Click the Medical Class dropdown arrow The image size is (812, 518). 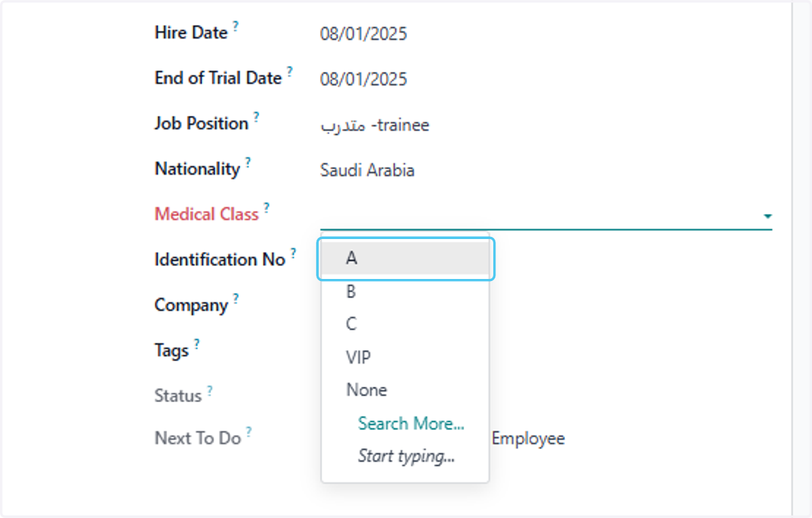pyautogui.click(x=767, y=217)
